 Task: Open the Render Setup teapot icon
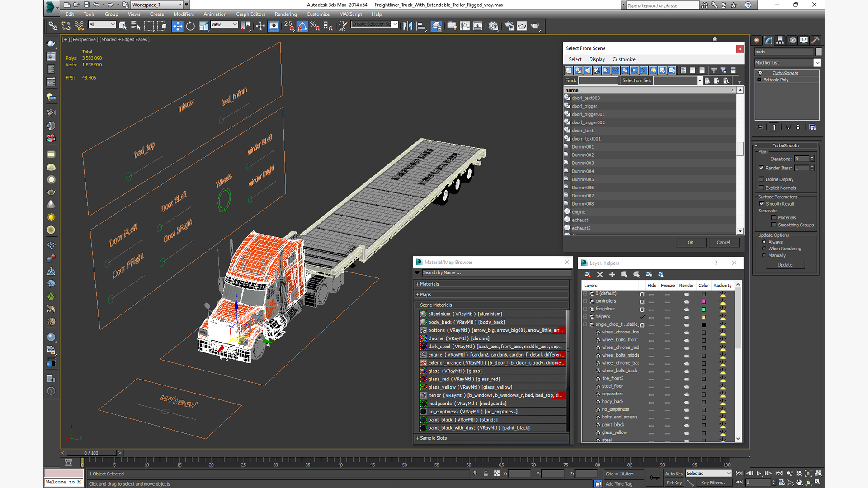pyautogui.click(x=509, y=26)
